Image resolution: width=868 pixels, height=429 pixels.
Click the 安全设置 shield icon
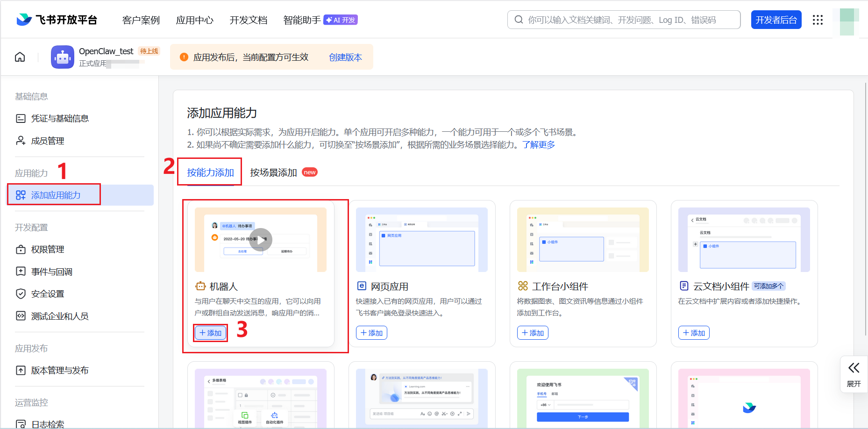click(x=21, y=293)
